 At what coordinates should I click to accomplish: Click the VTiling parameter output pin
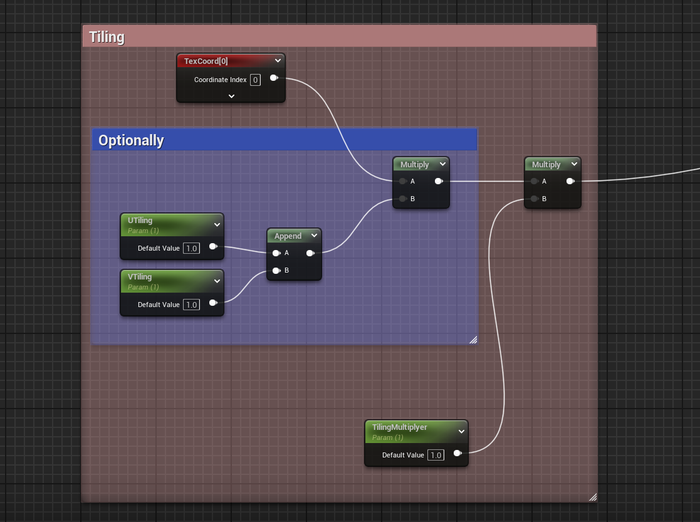click(x=213, y=304)
